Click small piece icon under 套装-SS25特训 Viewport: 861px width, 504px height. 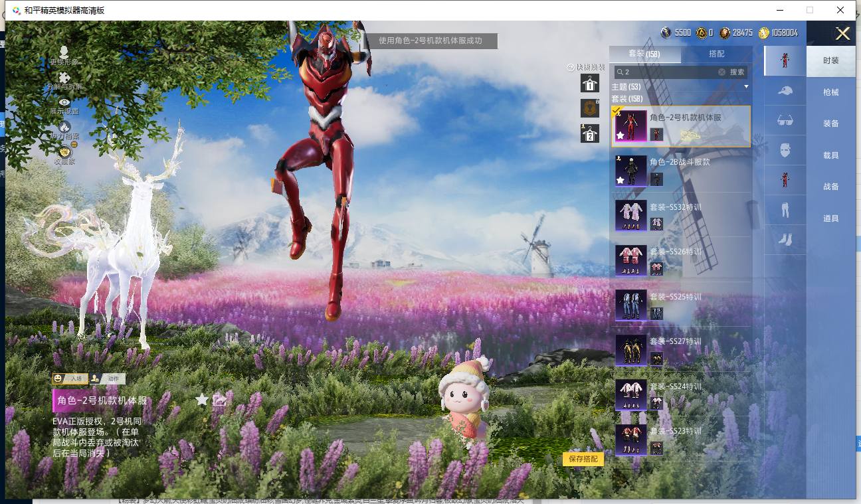656,314
